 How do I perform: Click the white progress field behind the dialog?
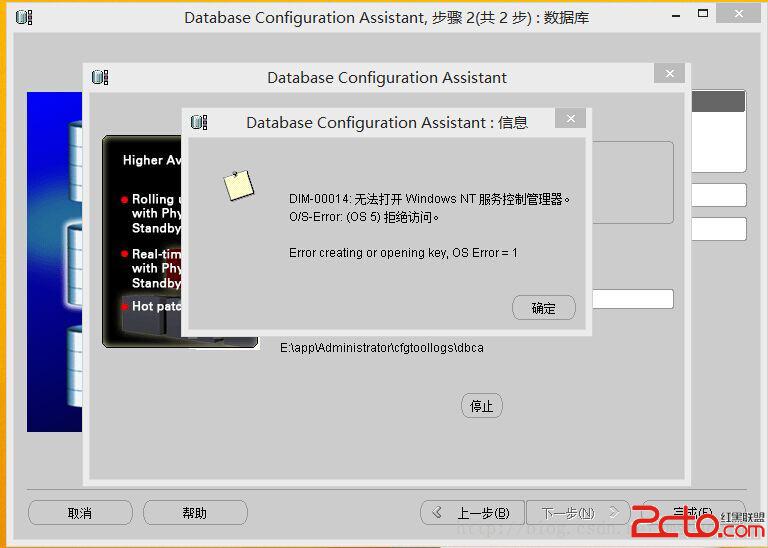coord(633,299)
